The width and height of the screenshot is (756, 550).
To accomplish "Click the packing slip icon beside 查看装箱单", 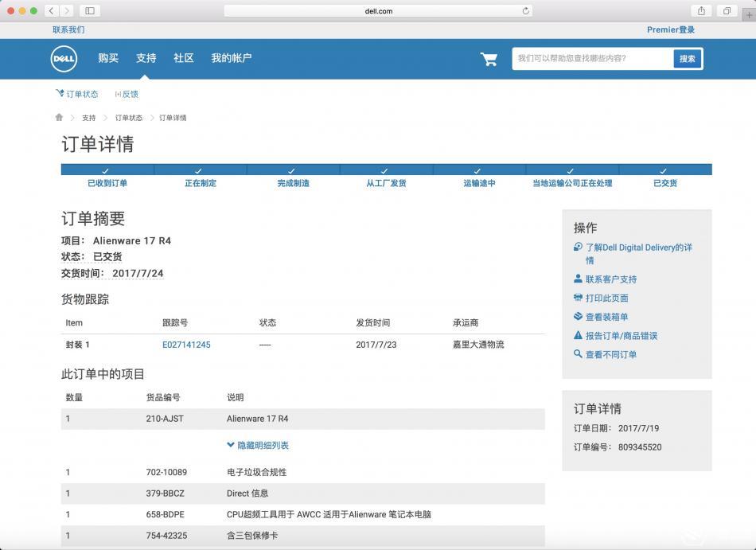I will (579, 316).
